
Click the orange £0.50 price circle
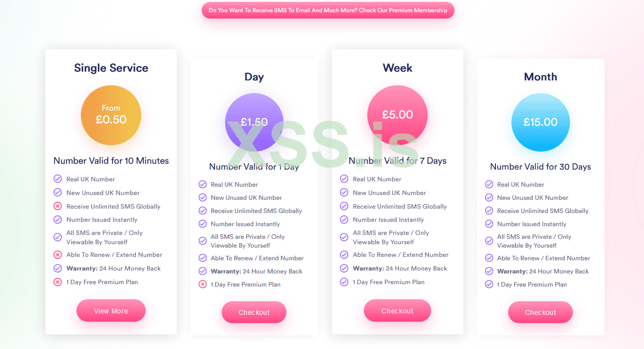[111, 116]
